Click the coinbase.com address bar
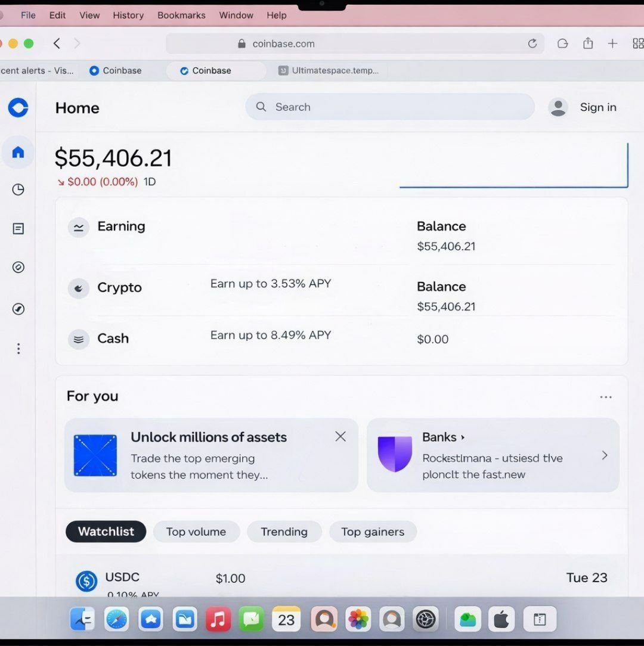The width and height of the screenshot is (644, 646). tap(355, 44)
